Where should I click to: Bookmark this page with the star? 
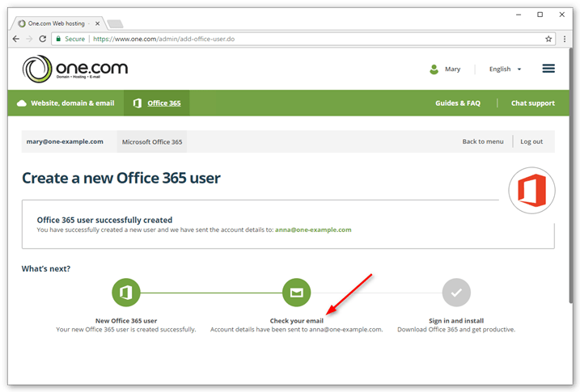[548, 39]
